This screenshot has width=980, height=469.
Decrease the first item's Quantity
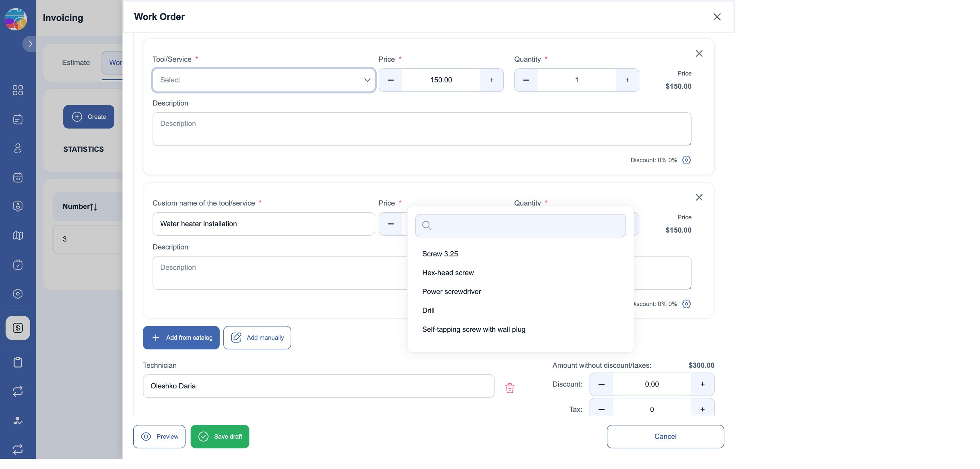(526, 80)
